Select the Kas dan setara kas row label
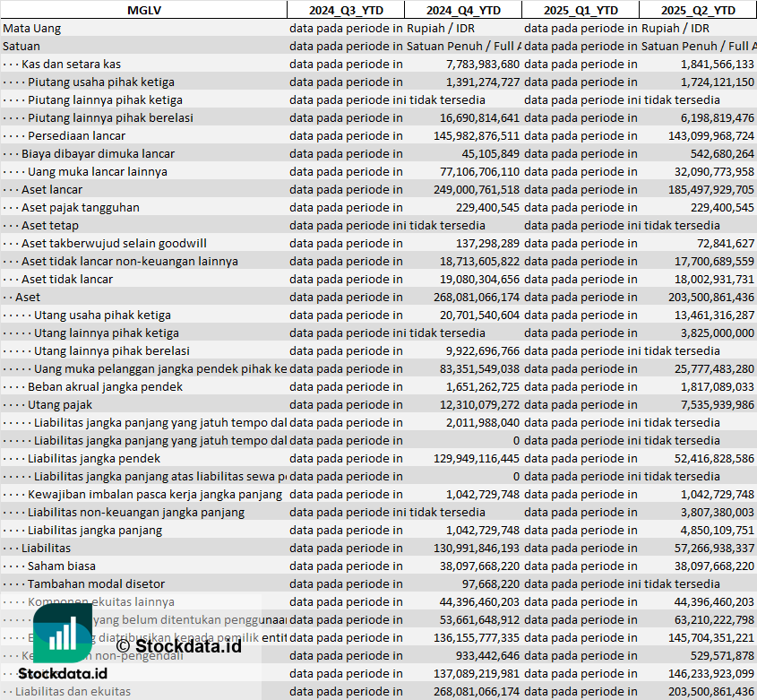 71,64
